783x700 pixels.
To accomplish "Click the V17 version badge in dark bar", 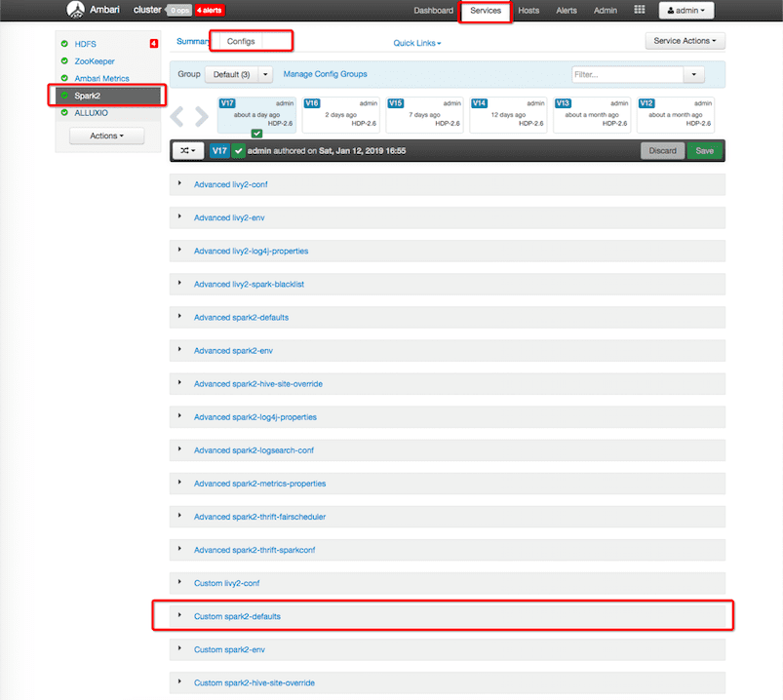I will 219,151.
